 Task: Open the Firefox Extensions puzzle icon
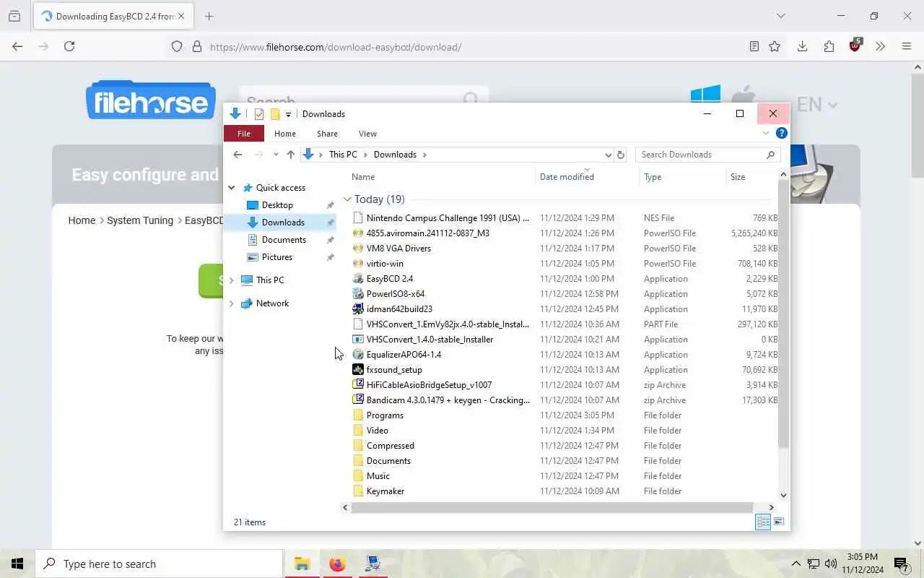pos(829,46)
